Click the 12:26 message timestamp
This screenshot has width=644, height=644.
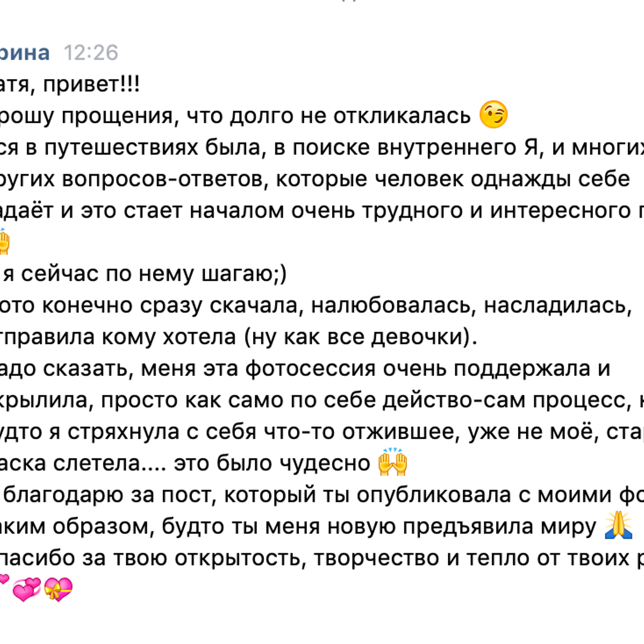[x=91, y=52]
